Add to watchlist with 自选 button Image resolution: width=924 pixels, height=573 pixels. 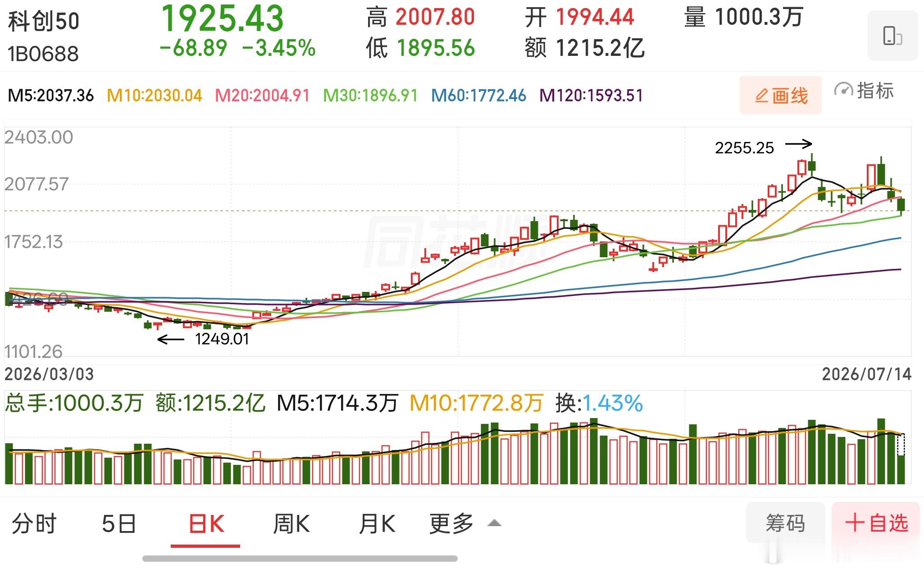pos(875,523)
